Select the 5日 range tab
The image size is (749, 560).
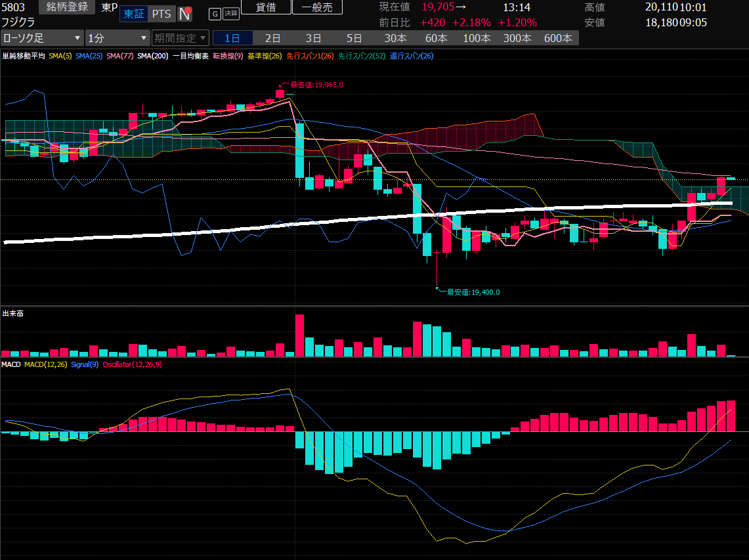(x=354, y=38)
